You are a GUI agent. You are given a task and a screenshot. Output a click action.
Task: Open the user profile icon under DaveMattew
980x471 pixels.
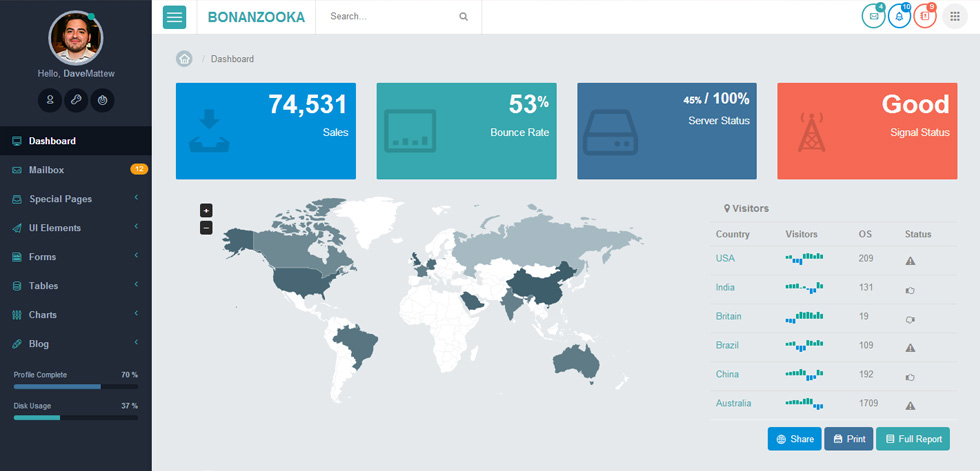50,100
